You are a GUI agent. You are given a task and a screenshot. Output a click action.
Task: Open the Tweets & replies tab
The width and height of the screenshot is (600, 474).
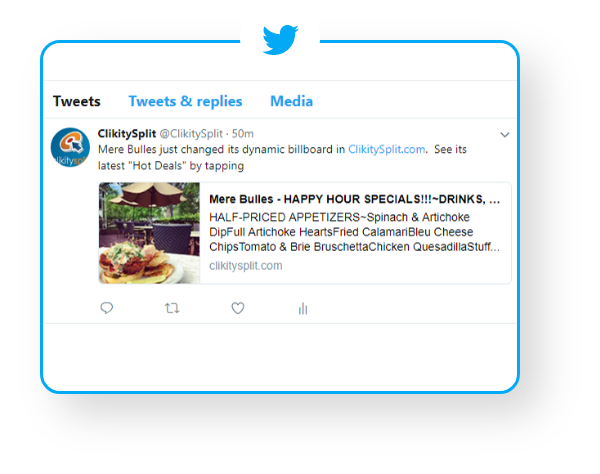[185, 101]
